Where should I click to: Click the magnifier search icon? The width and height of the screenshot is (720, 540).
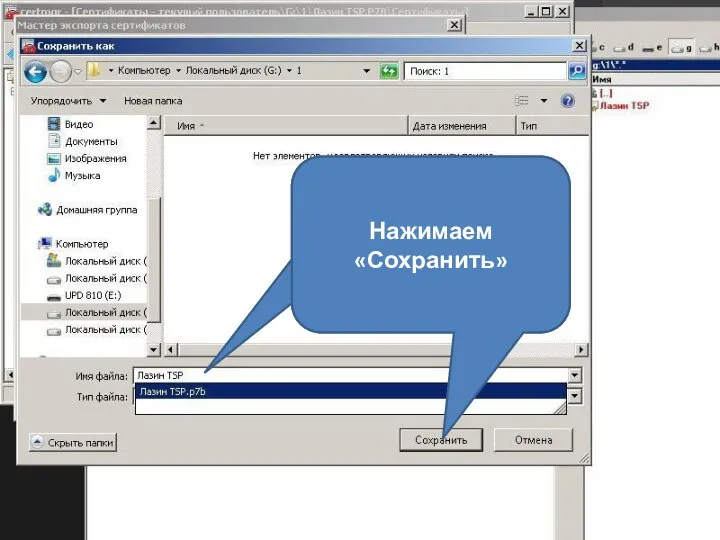577,71
